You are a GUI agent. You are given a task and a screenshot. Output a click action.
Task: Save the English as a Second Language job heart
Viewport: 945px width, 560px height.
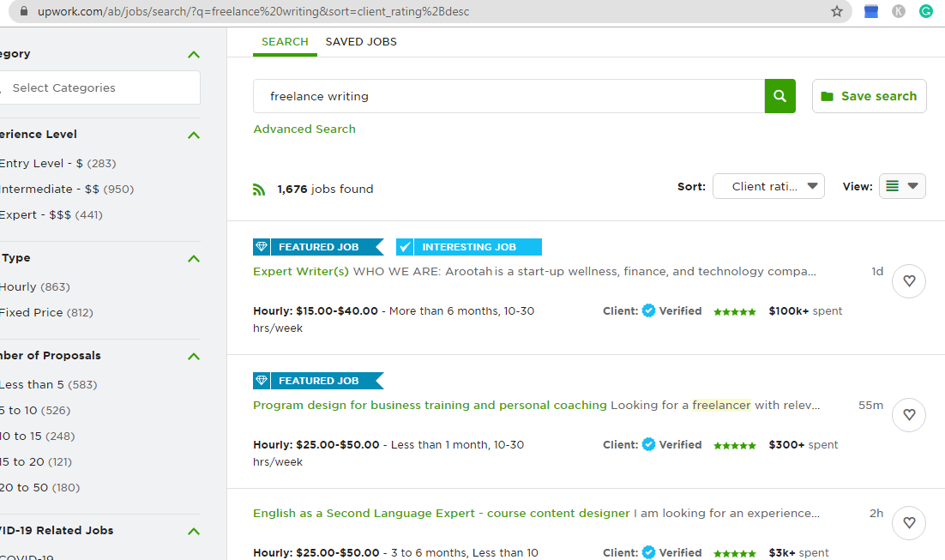click(x=909, y=522)
